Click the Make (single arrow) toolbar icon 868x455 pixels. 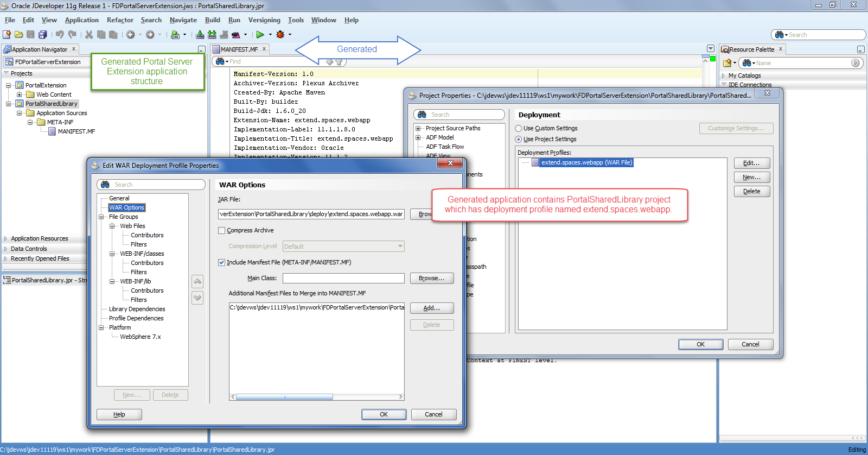coord(200,34)
